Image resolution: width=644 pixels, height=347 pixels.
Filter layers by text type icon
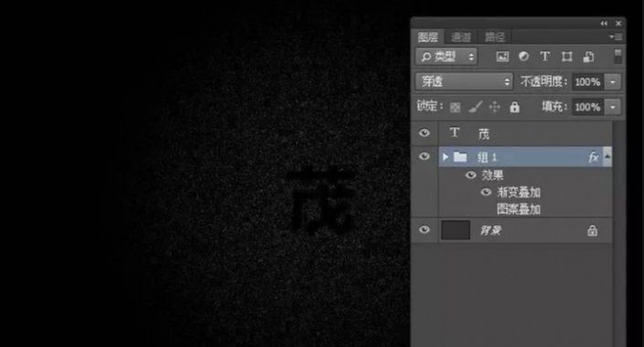tap(545, 57)
